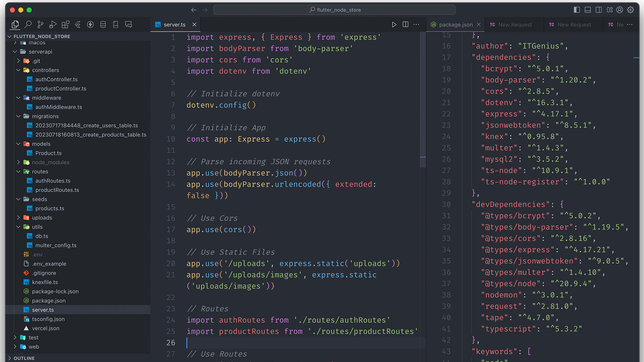Collapse the middleware folder
The height and width of the screenshot is (362, 644).
coord(18,98)
